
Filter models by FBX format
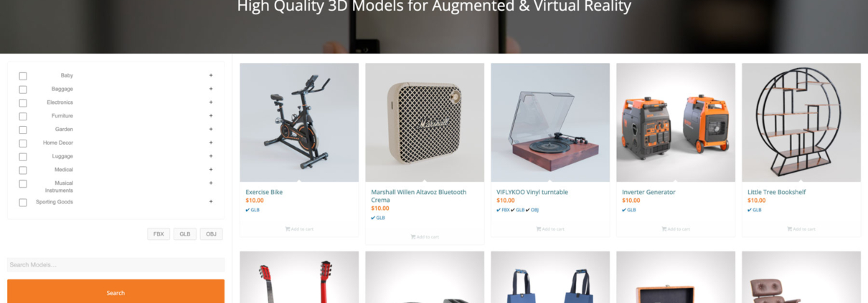pyautogui.click(x=159, y=234)
